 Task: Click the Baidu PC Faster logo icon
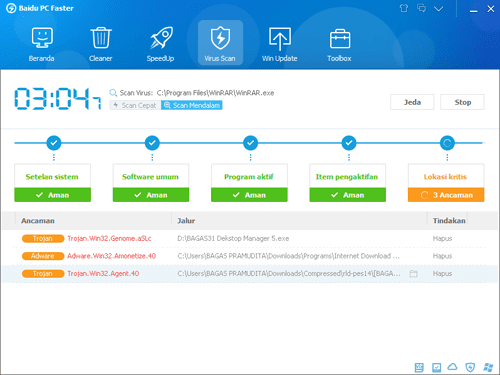(x=11, y=8)
